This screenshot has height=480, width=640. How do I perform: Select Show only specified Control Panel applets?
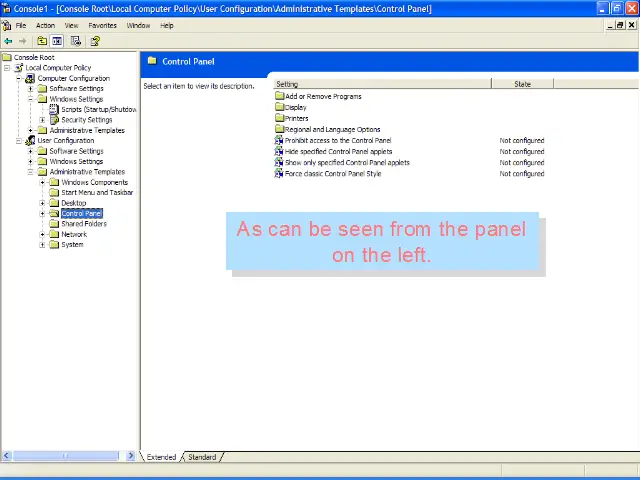pyautogui.click(x=347, y=162)
